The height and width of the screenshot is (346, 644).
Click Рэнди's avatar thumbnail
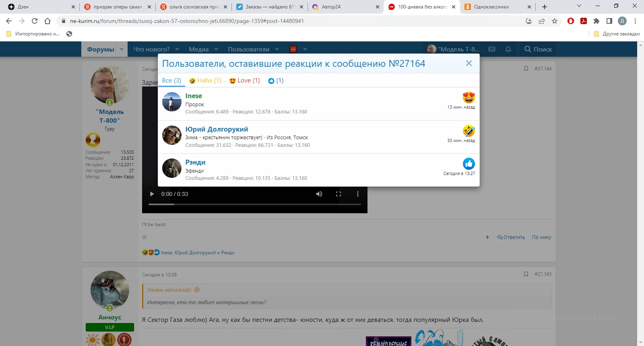(172, 168)
